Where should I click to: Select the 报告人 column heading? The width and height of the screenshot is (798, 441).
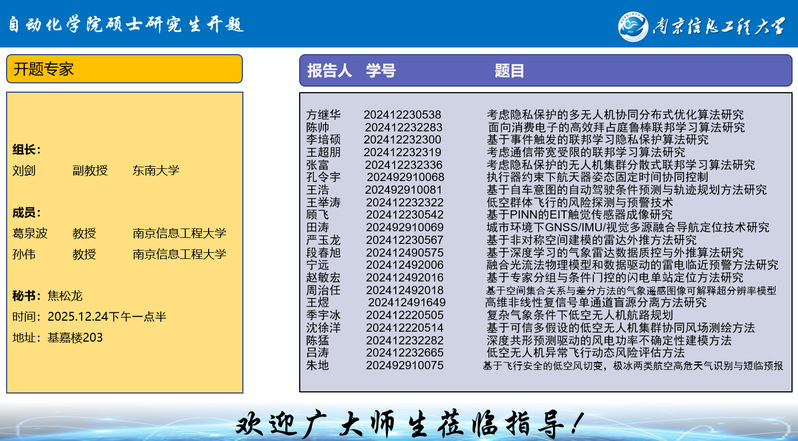329,71
